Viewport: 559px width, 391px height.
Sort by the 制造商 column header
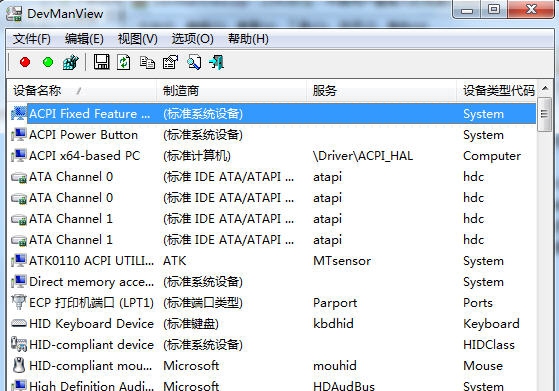click(x=231, y=91)
